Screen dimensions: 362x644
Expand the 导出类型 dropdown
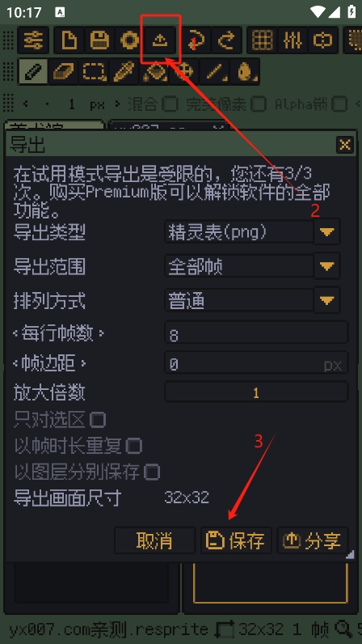(327, 232)
